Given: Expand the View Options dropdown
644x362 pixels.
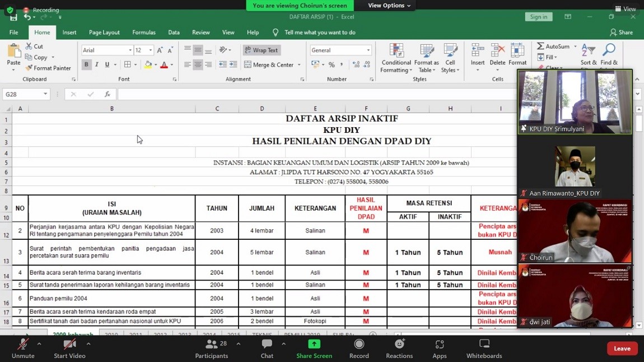Looking at the screenshot, I should 389,6.
